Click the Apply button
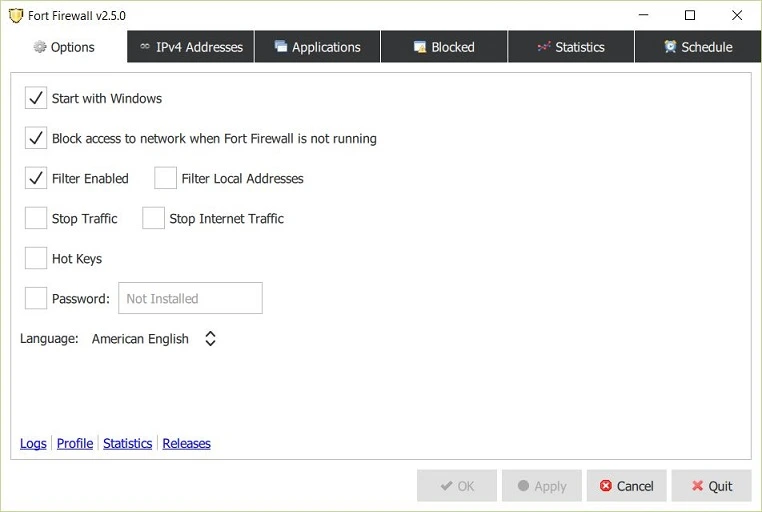 pyautogui.click(x=542, y=486)
